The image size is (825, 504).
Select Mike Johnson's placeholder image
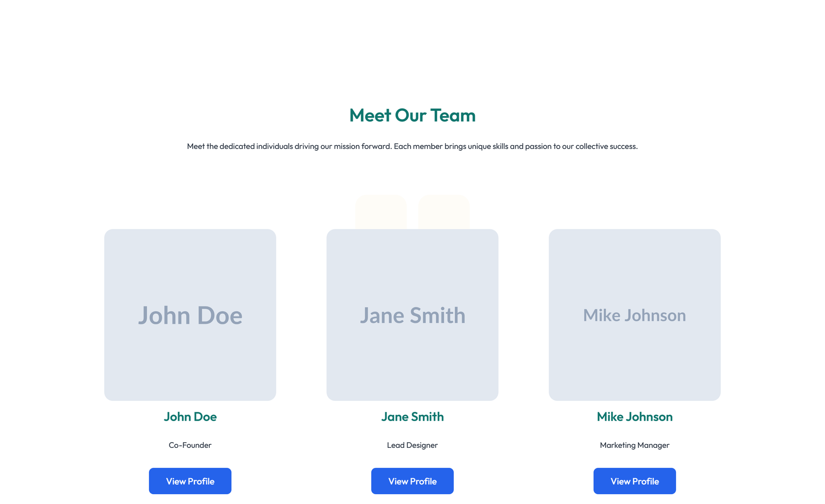(x=635, y=315)
